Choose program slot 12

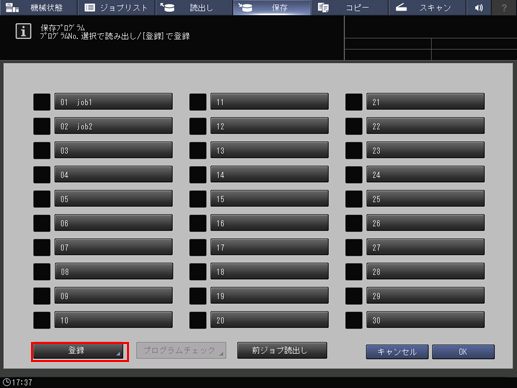click(x=269, y=126)
